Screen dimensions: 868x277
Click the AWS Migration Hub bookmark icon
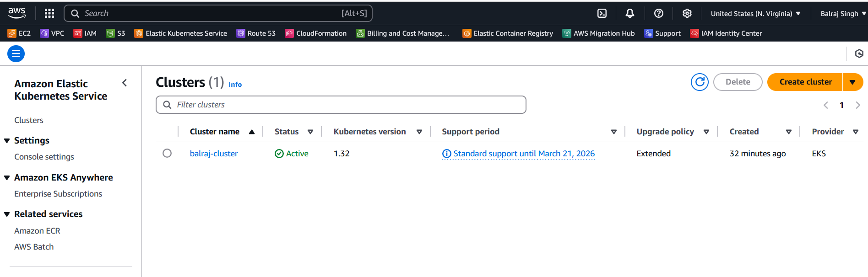567,33
